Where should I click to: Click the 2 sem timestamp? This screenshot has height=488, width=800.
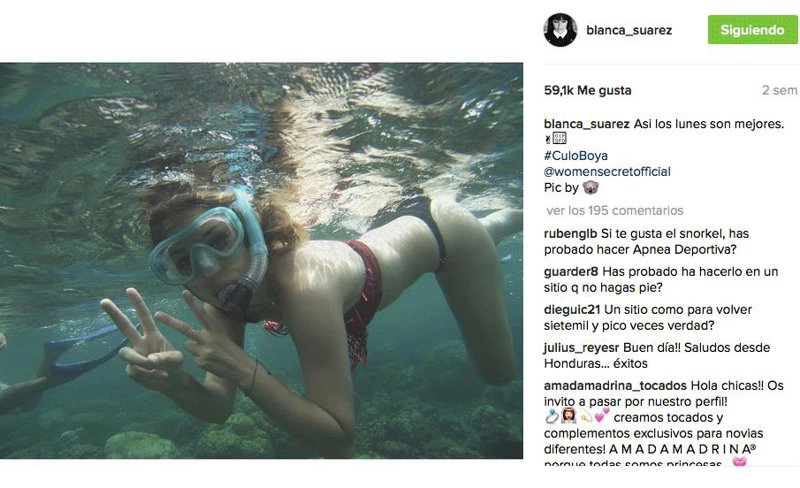[x=779, y=90]
